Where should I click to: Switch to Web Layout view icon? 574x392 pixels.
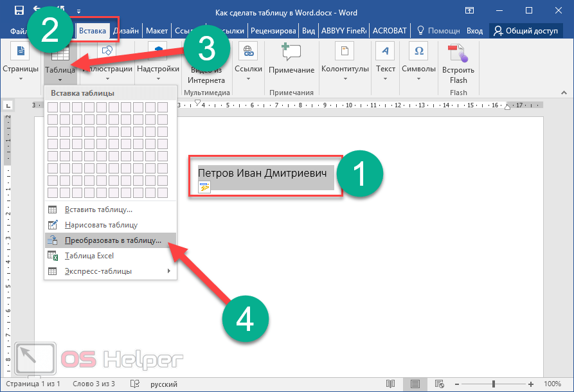coord(441,384)
